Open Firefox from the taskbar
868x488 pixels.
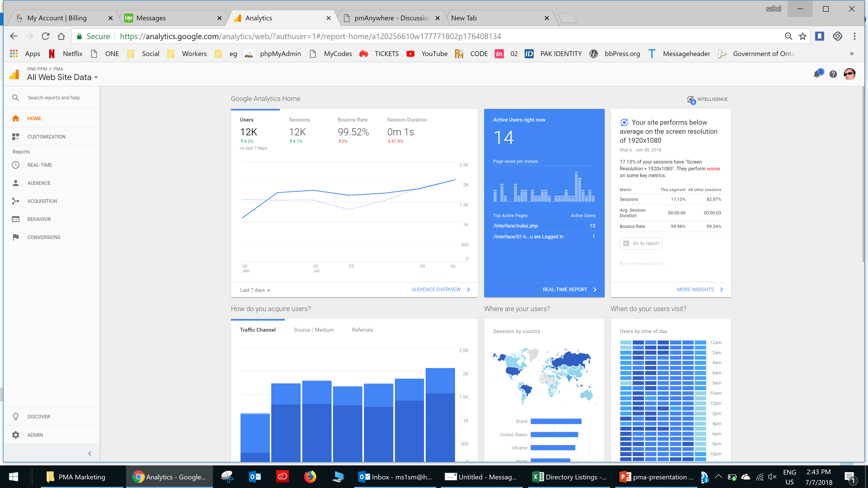(x=310, y=477)
